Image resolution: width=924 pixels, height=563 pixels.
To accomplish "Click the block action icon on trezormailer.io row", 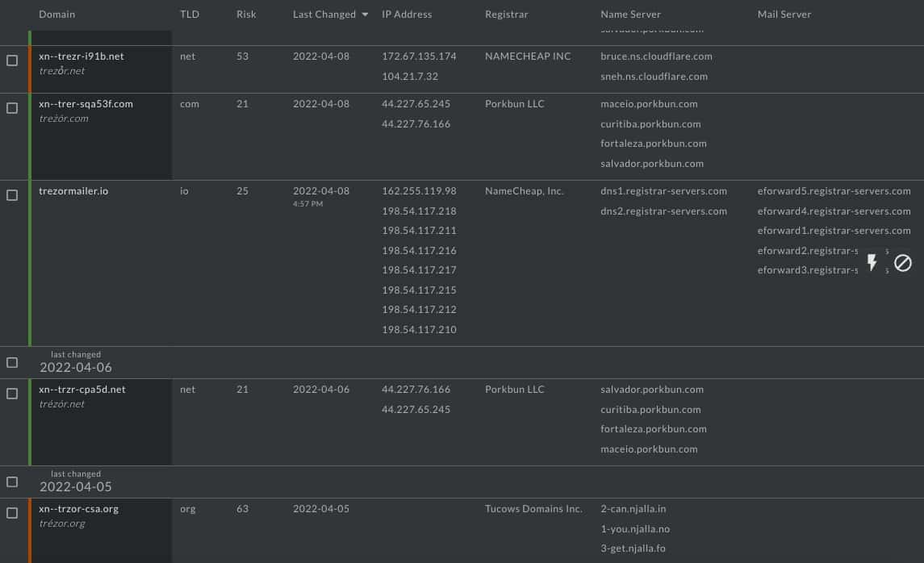I will 903,263.
